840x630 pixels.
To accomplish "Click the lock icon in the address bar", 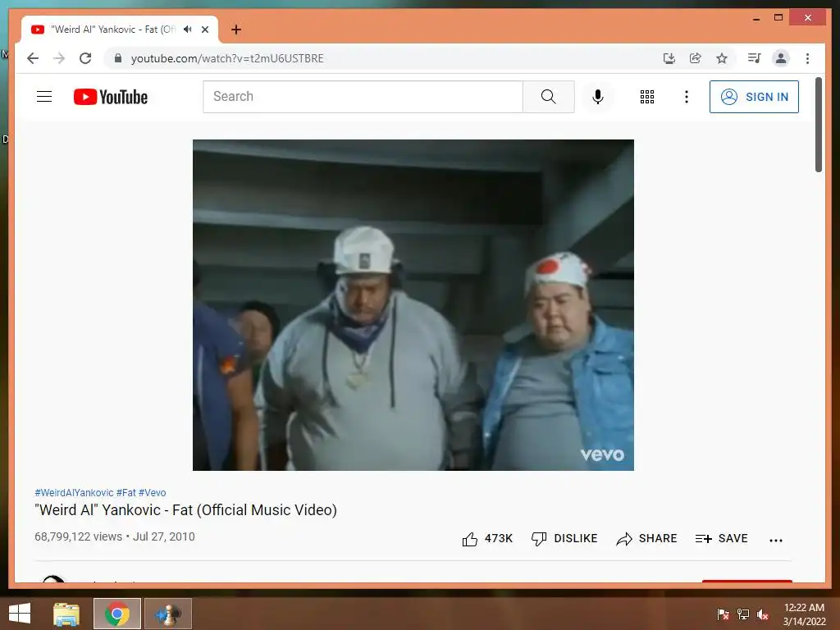I will pos(118,58).
